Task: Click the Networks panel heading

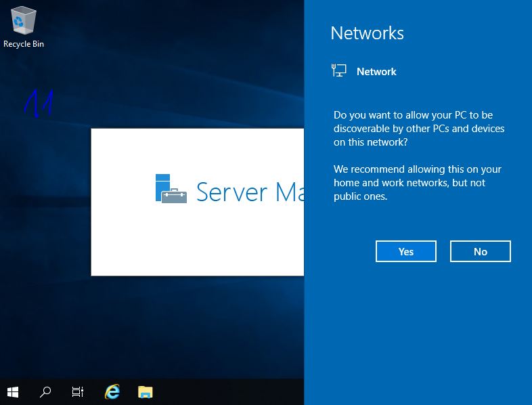Action: click(367, 33)
